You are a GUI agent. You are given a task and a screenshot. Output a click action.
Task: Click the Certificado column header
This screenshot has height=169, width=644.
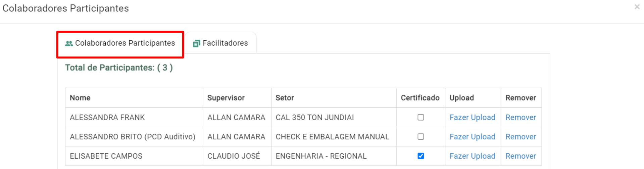coord(420,98)
